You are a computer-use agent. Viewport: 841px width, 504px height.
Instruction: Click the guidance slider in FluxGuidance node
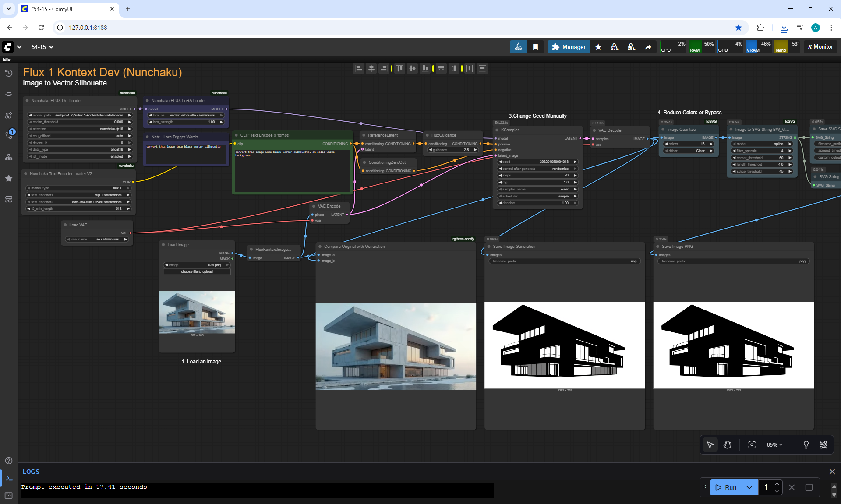(x=452, y=150)
